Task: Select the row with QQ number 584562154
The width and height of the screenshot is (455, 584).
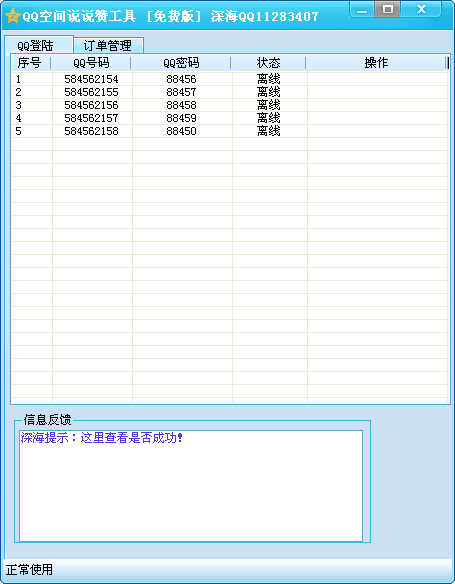Action: (x=230, y=79)
